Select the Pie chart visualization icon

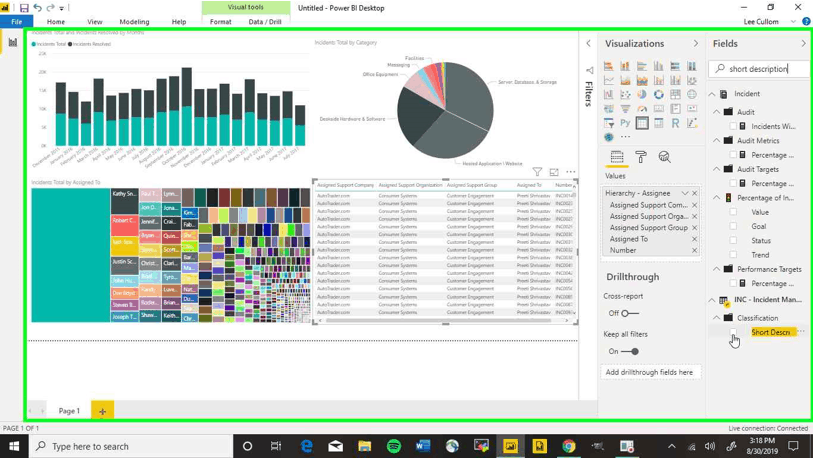(x=642, y=95)
